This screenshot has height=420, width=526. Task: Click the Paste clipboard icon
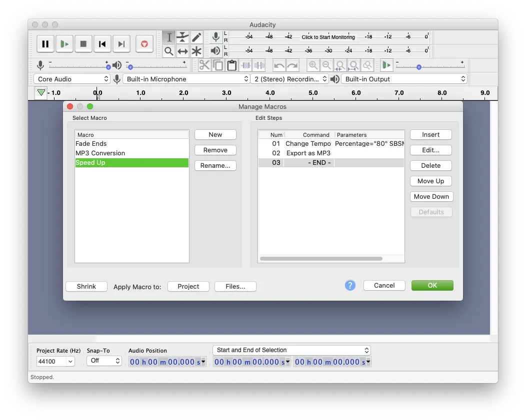pos(231,65)
